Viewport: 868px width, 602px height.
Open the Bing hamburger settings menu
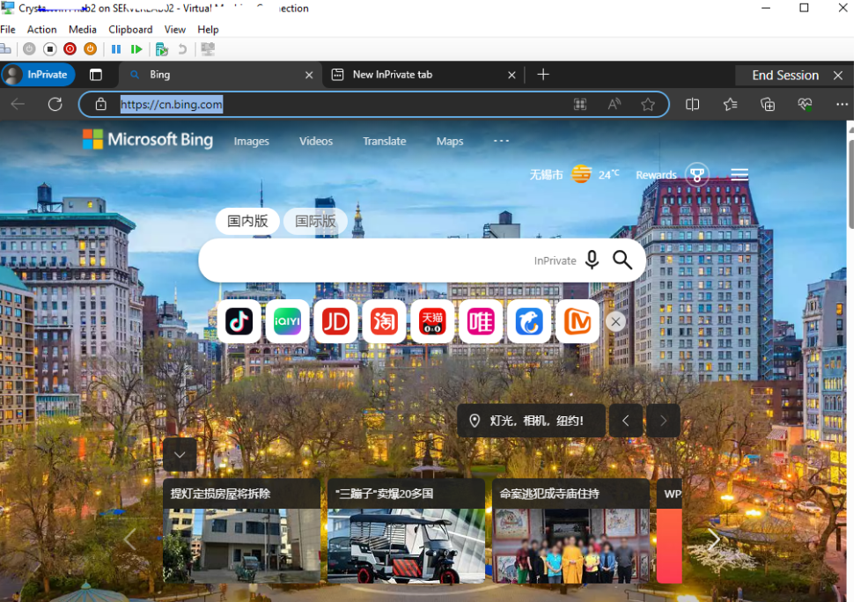pyautogui.click(x=739, y=175)
